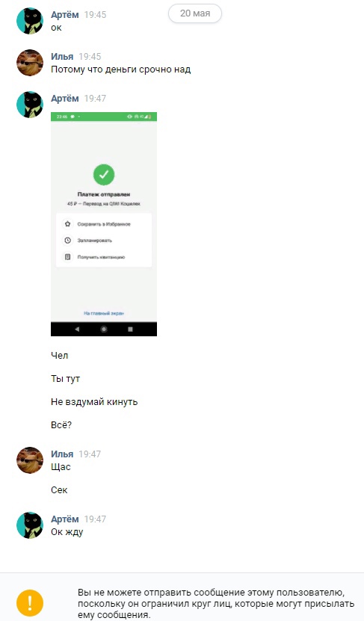364x621 pixels.
Task: Click "На главный экран" link in the screenshot
Action: click(x=104, y=313)
